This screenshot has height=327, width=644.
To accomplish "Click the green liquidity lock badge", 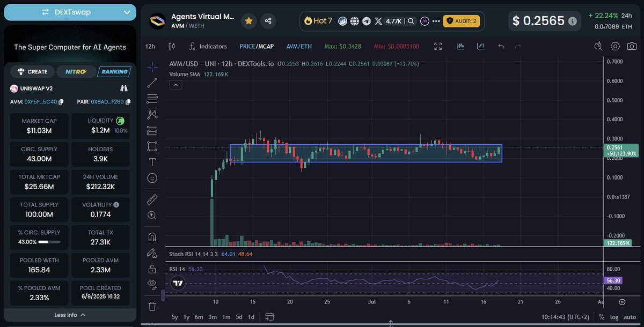I will pos(120,121).
